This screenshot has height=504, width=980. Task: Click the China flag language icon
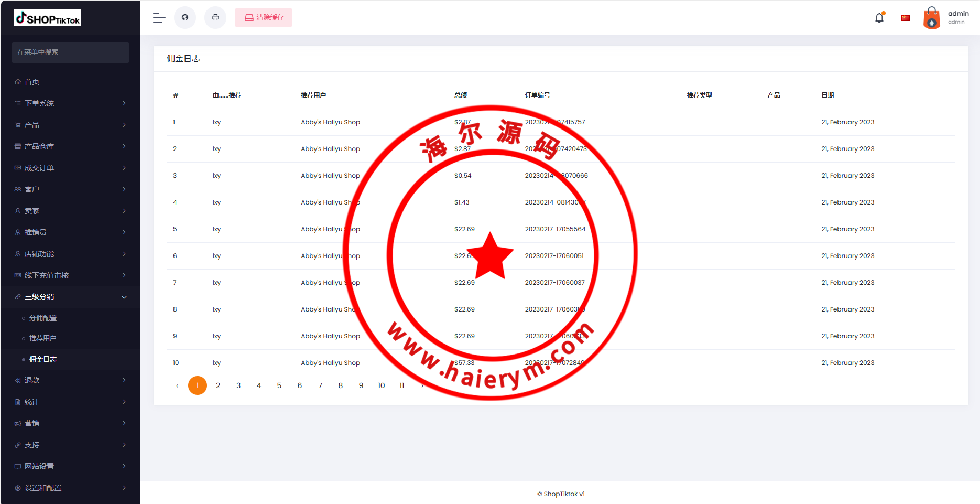point(906,18)
